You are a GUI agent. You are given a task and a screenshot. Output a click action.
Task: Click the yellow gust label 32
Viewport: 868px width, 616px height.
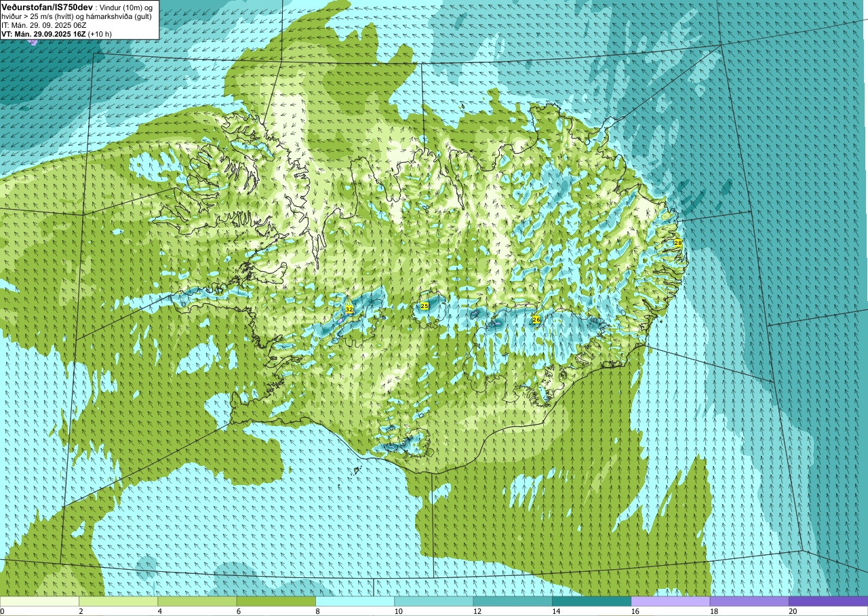349,309
